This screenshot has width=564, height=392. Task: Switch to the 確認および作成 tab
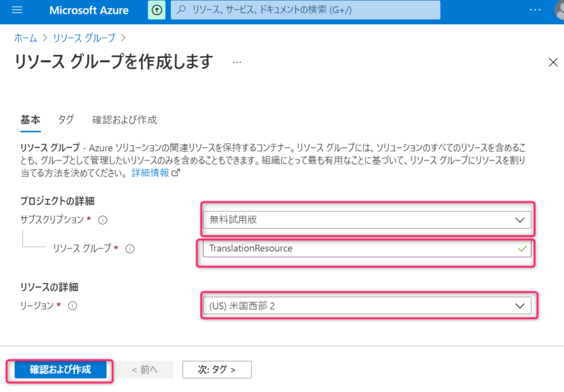pyautogui.click(x=124, y=120)
